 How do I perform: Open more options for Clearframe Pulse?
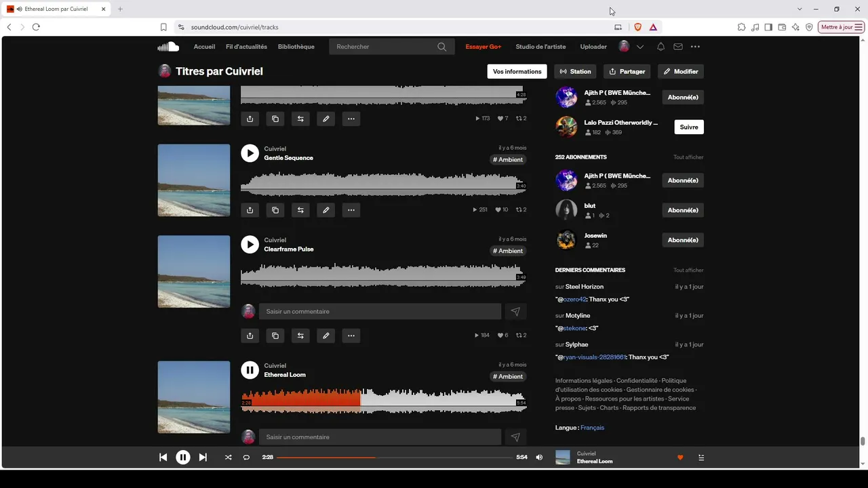pyautogui.click(x=351, y=335)
